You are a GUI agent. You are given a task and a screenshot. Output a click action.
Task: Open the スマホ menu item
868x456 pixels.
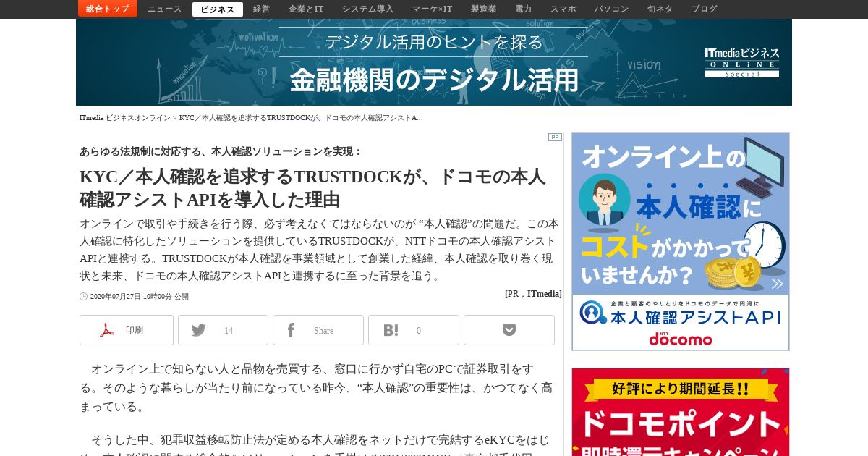tap(563, 9)
